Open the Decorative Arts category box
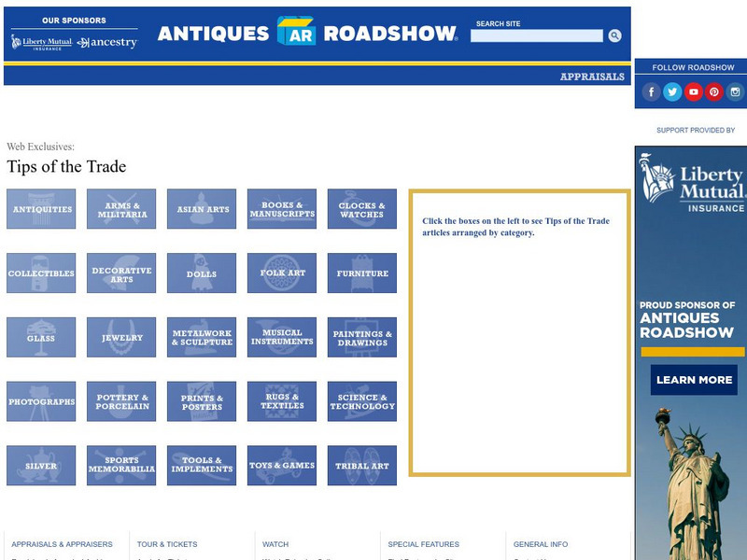The height and width of the screenshot is (560, 747). [121, 273]
